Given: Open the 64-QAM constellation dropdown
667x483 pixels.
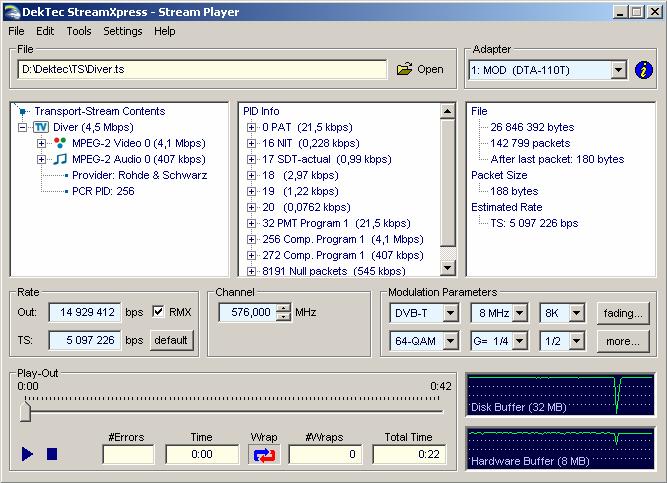Looking at the screenshot, I should pos(450,341).
